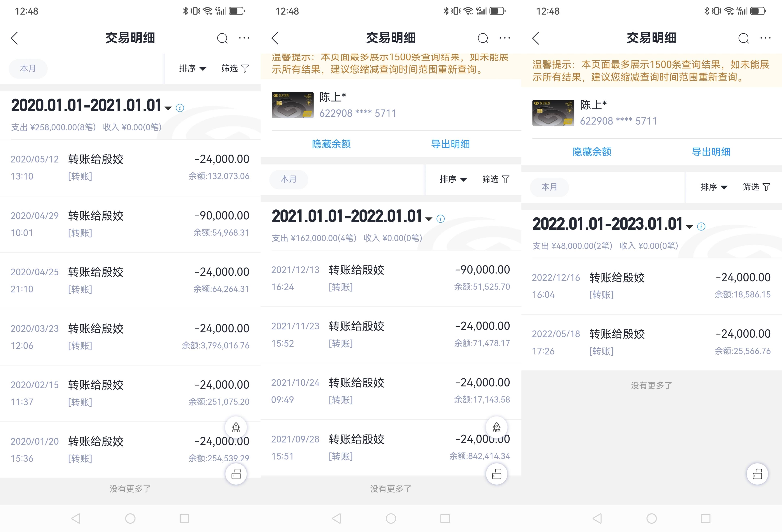Image resolution: width=782 pixels, height=532 pixels.
Task: Tap rocket scroll-to-top icon on left screen
Action: click(236, 427)
